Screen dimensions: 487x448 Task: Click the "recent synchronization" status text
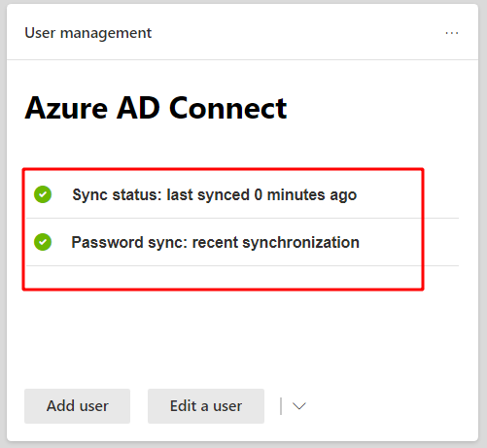(x=276, y=243)
